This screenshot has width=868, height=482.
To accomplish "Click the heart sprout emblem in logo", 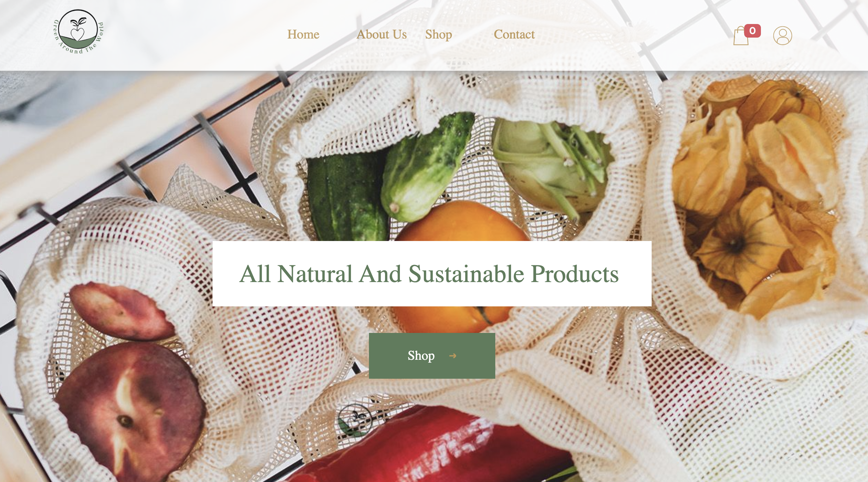I will tap(78, 29).
